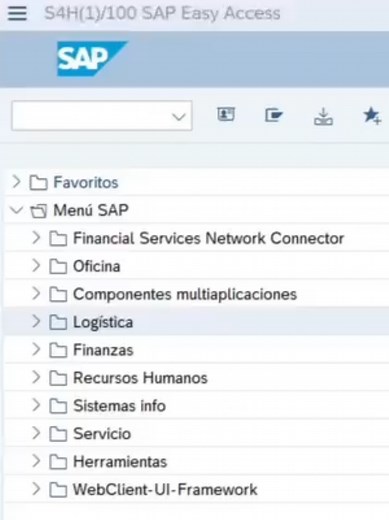Collapse the Menú SAP node
389x520 pixels.
pyautogui.click(x=17, y=210)
